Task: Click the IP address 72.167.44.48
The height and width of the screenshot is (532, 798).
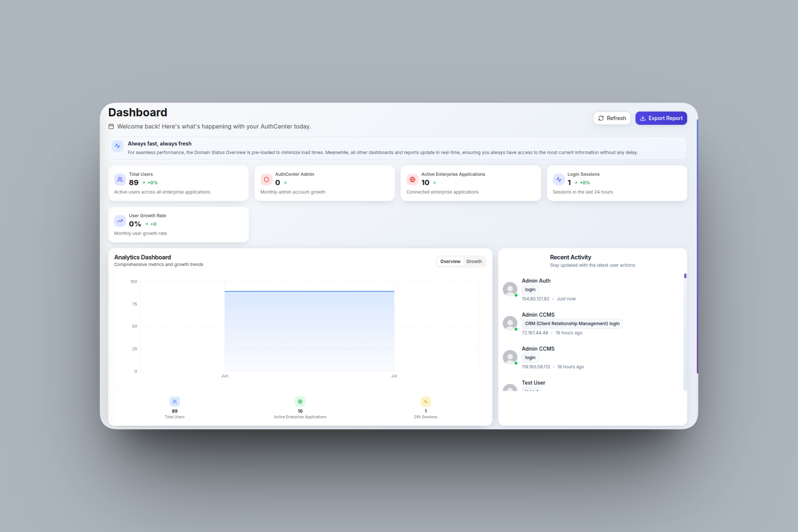Action: (x=535, y=333)
